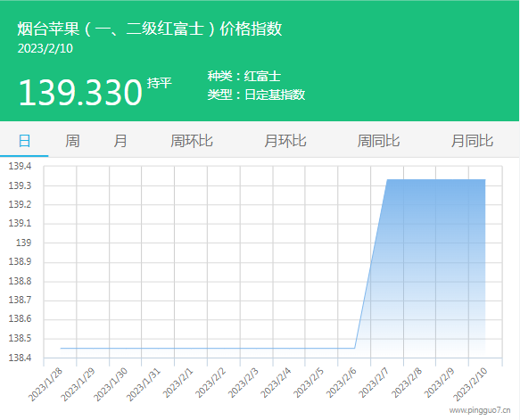
Task: Click the x-axis date 2023/2/4
Action: tap(276, 383)
